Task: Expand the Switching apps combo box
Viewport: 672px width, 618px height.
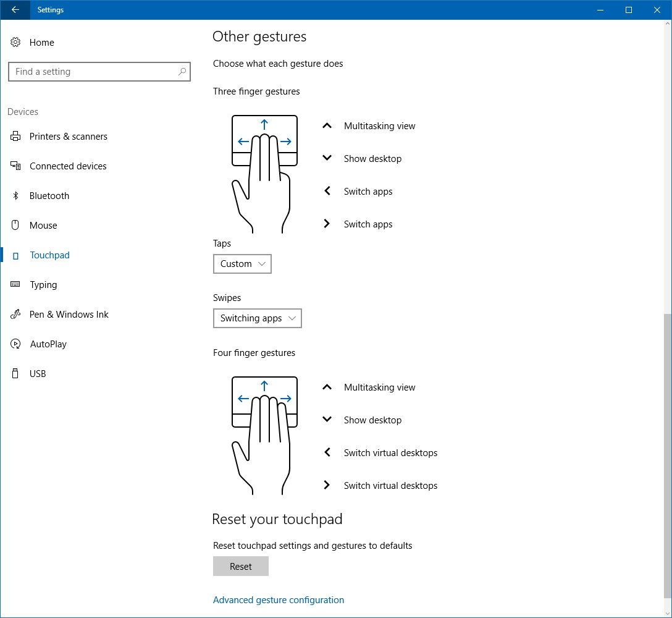Action: click(257, 318)
